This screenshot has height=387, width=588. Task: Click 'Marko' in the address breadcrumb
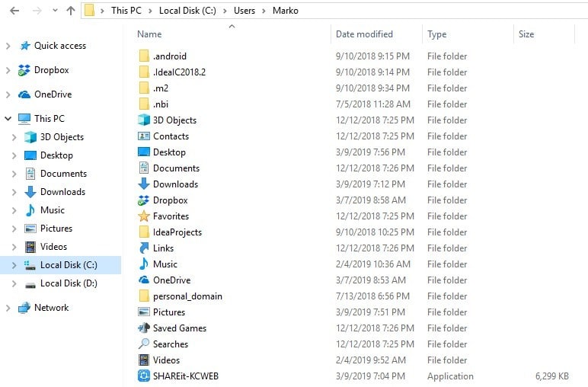286,11
